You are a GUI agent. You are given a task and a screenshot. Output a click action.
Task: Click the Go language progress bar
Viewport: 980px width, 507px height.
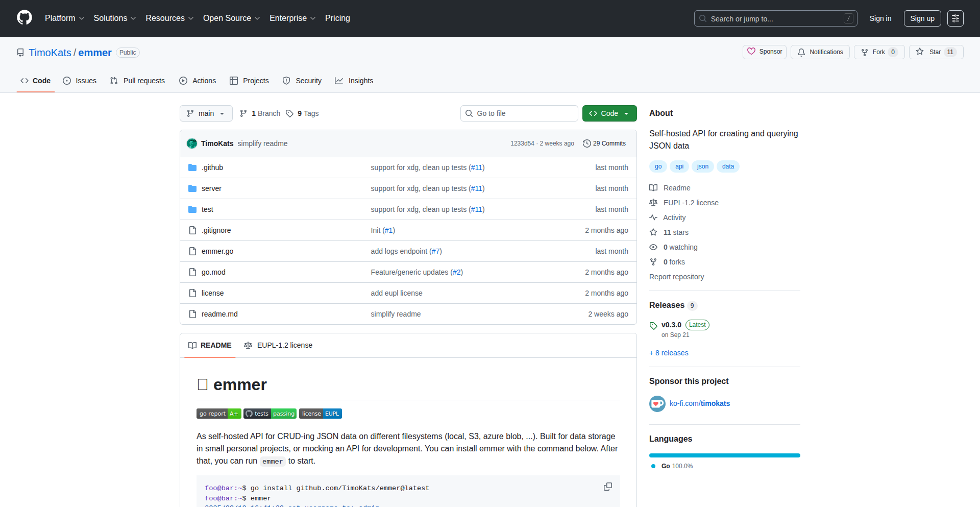724,455
